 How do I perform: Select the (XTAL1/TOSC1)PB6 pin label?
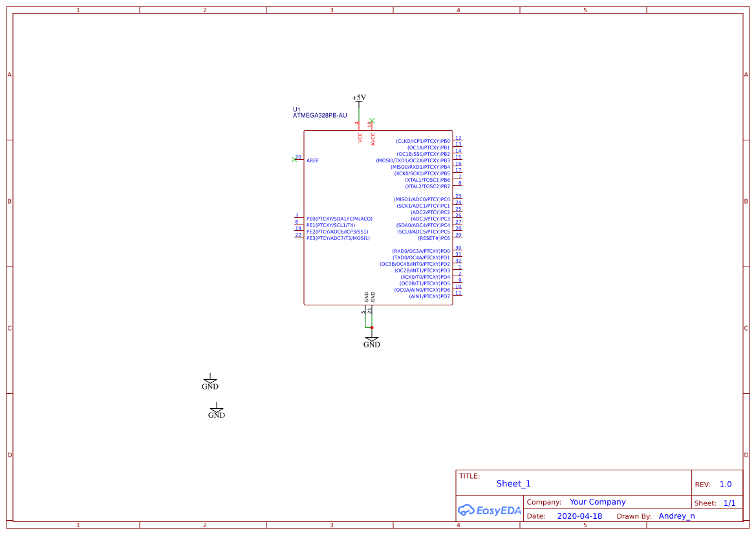(x=427, y=180)
